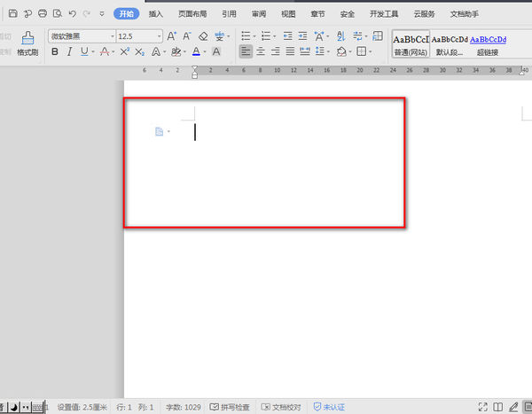Click the borders icon
This screenshot has width=532, height=414.
pyautogui.click(x=362, y=51)
